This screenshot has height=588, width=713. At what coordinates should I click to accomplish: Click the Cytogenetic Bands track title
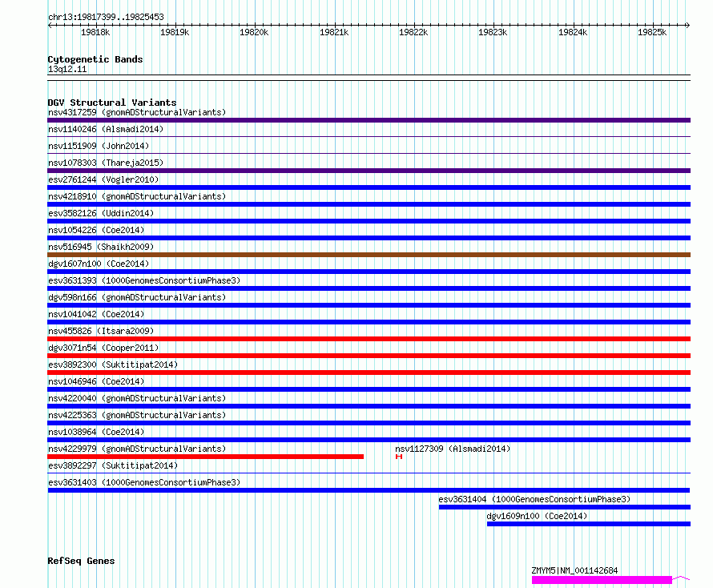95,59
